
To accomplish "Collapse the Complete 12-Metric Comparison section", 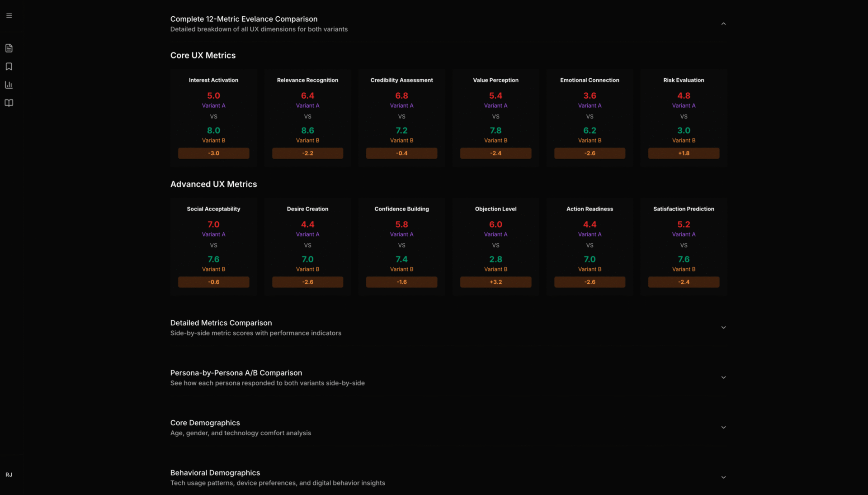I will [x=723, y=24].
